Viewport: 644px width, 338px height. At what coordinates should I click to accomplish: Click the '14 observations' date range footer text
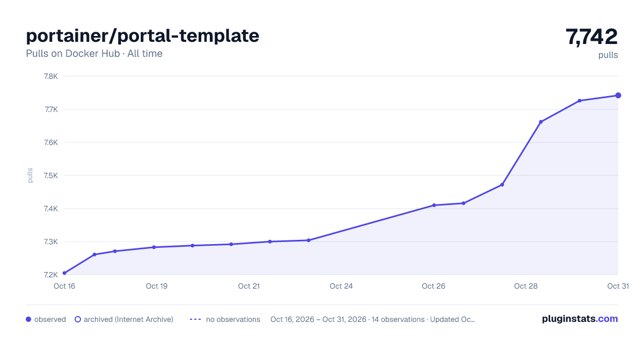373,319
